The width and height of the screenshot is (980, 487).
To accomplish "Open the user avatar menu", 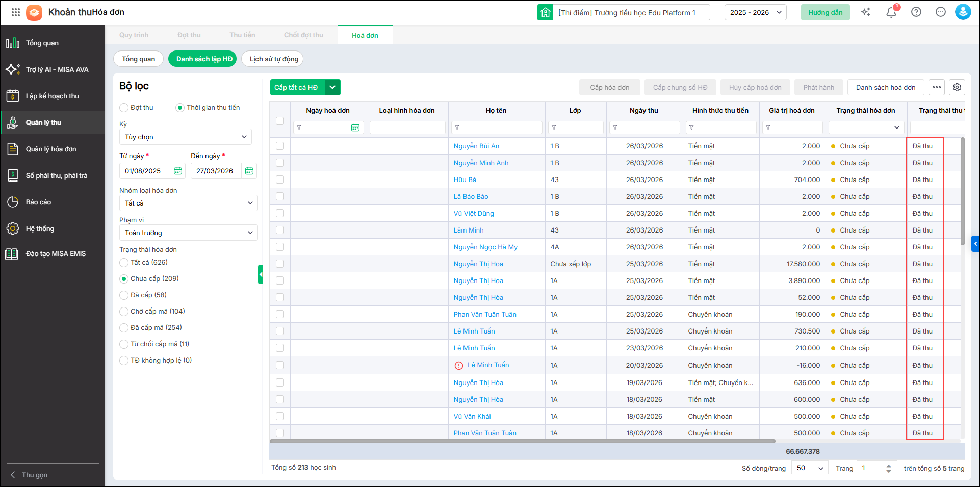I will (963, 12).
